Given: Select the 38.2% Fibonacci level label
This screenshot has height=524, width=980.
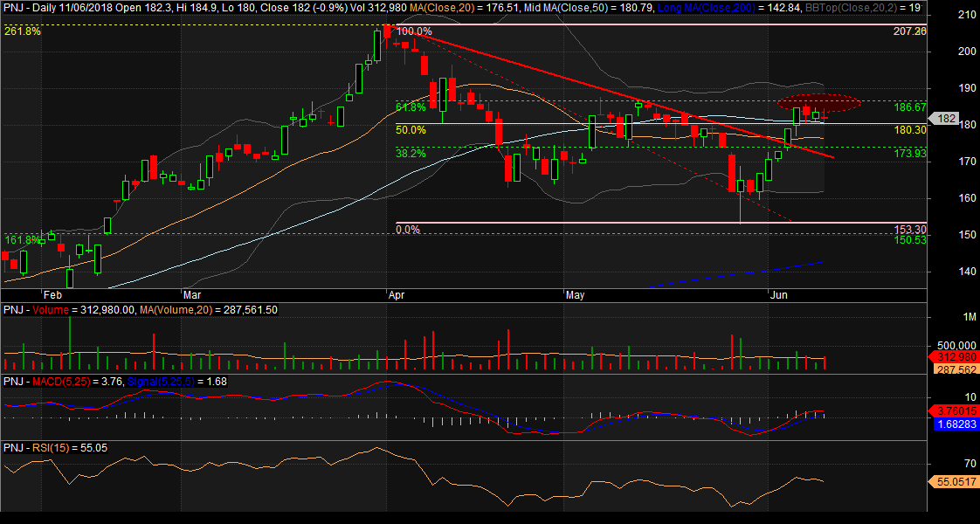Looking at the screenshot, I should (x=411, y=152).
